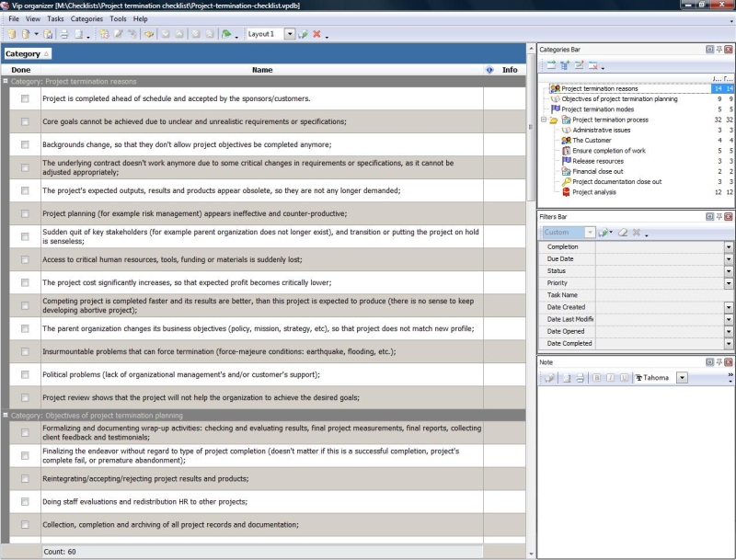Image resolution: width=736 pixels, height=560 pixels.
Task: Click the Name column header
Action: [x=262, y=69]
